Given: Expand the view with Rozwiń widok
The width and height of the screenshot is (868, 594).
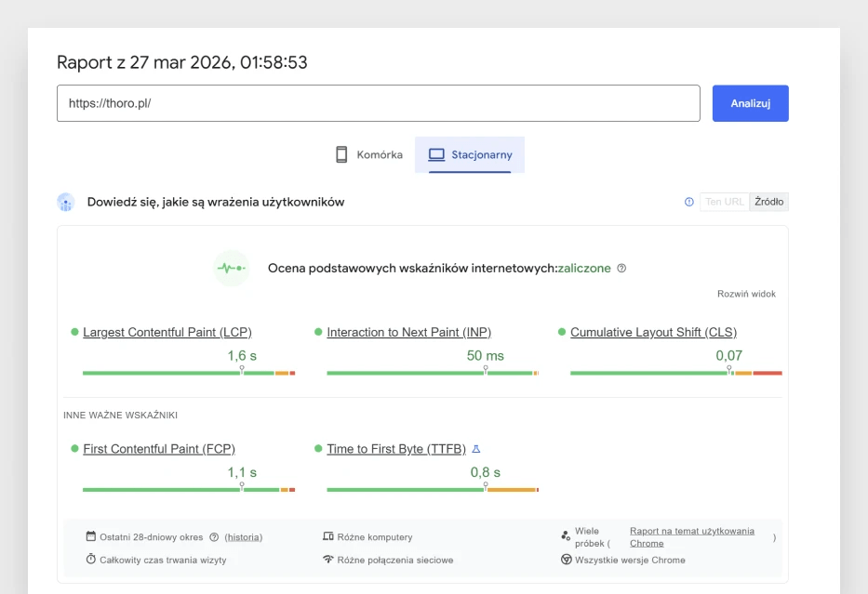Looking at the screenshot, I should [x=745, y=294].
